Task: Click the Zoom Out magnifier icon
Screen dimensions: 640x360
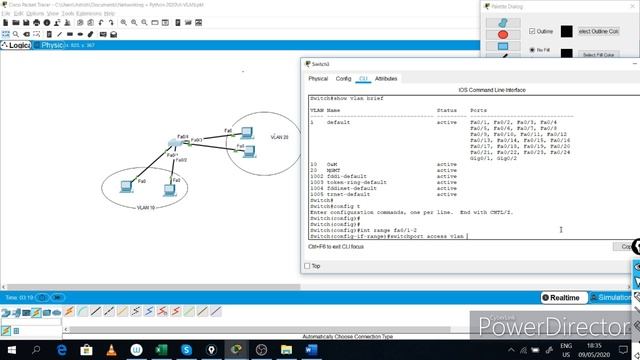Action: [x=144, y=23]
